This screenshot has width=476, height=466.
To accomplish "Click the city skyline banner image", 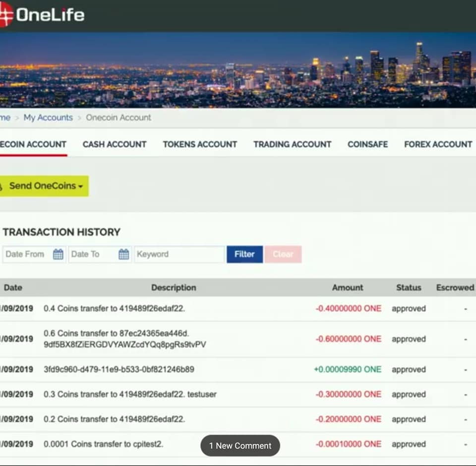I will tap(238, 70).
